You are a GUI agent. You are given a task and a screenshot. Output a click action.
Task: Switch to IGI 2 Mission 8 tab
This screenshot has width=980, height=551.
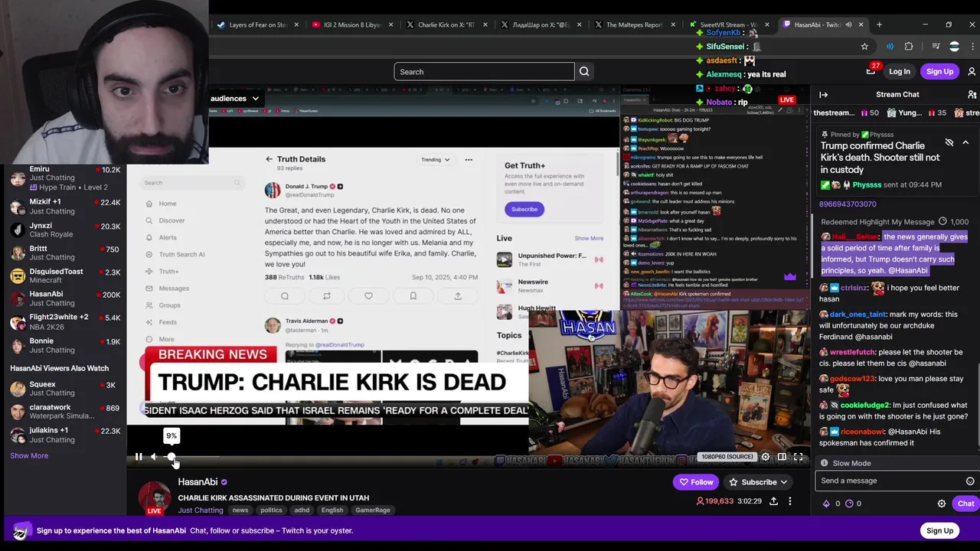pyautogui.click(x=352, y=24)
